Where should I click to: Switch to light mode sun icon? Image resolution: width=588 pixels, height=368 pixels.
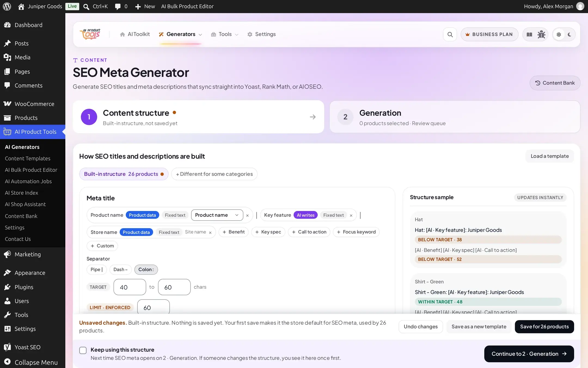coord(559,35)
